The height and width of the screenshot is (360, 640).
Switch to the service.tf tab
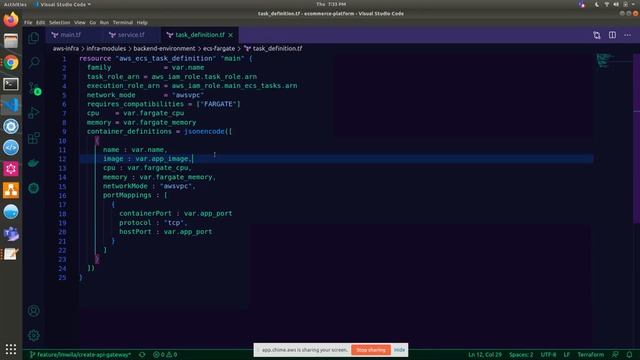click(x=131, y=35)
